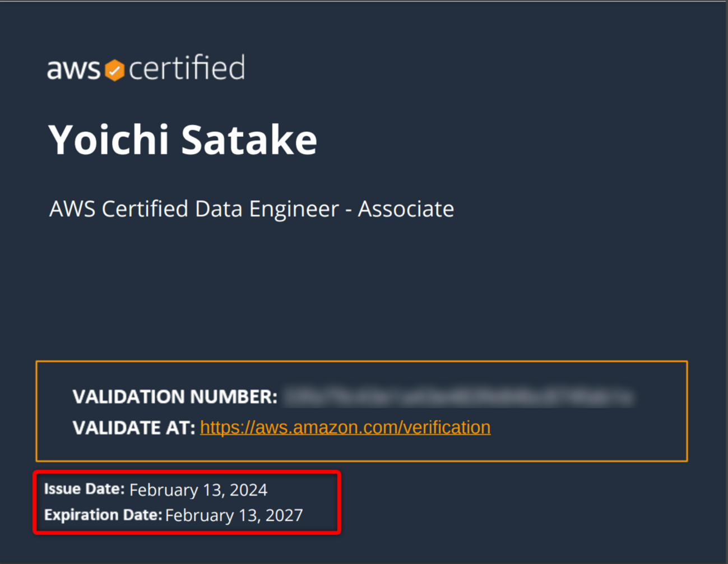Click the name Yoichi Satake
This screenshot has height=564, width=728.
coord(183,140)
